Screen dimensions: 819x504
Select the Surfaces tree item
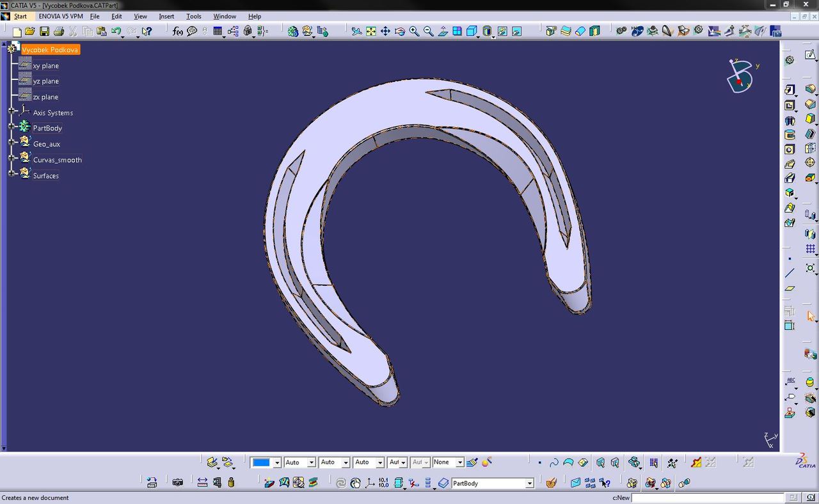coord(46,176)
